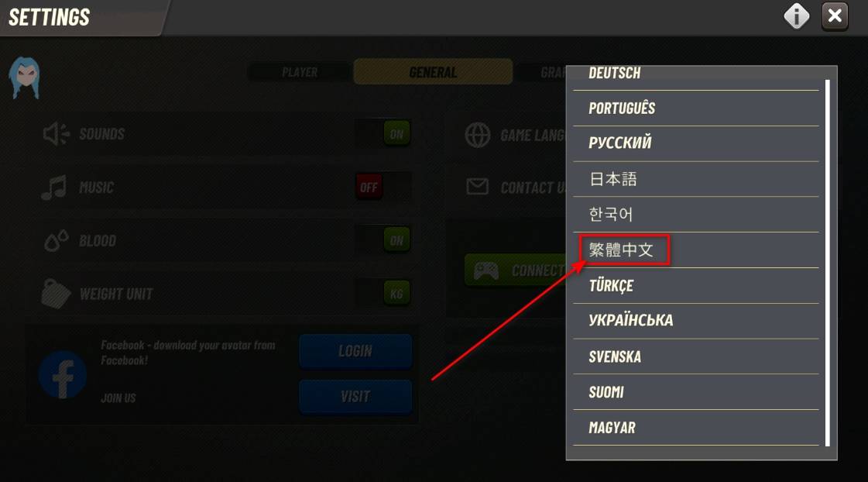
Task: Click the Blood drops icon
Action: pos(56,240)
